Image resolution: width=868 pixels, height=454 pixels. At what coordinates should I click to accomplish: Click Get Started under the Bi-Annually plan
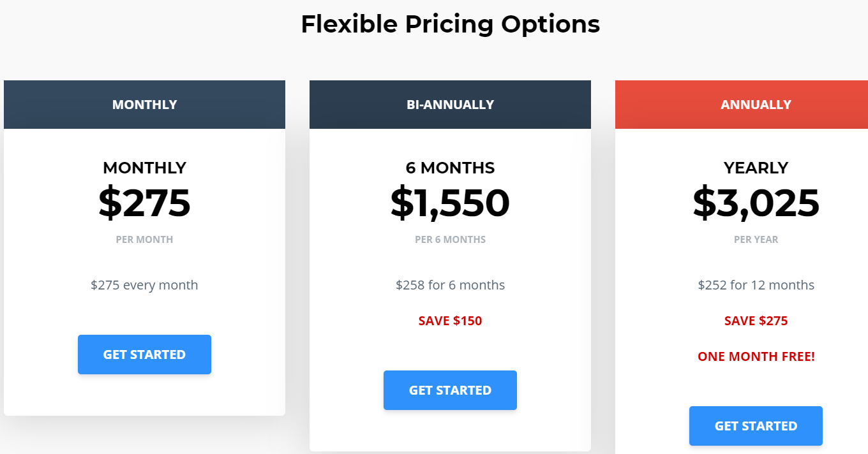(x=450, y=390)
